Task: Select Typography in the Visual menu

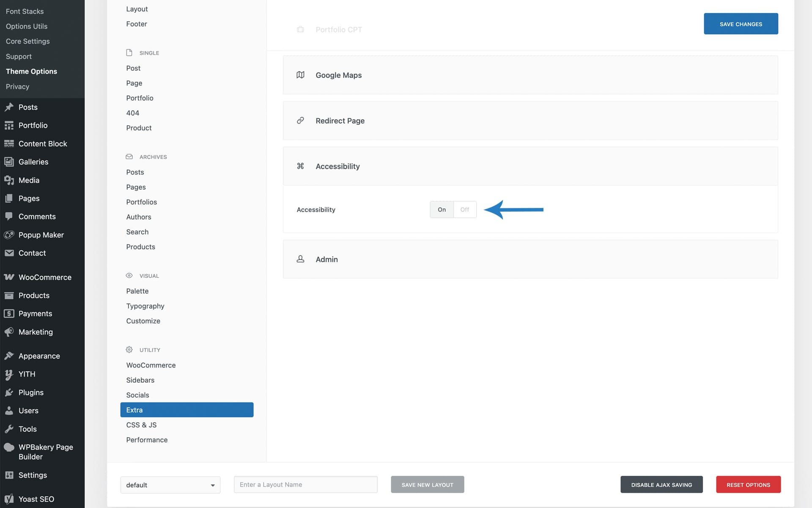Action: (145, 306)
